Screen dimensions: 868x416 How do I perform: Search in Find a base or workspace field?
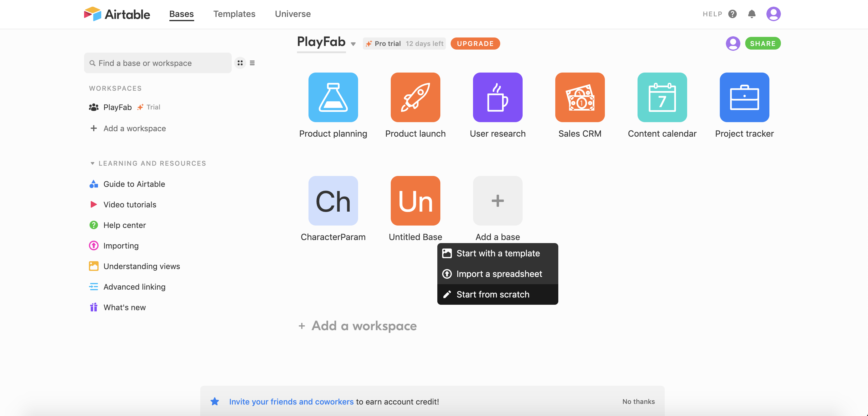coord(158,63)
